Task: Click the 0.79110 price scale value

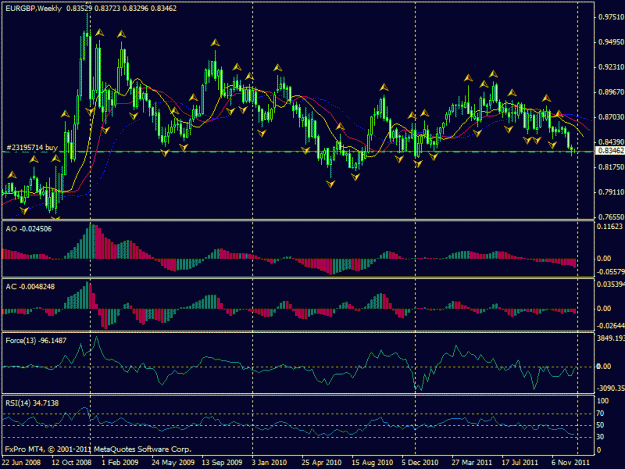Action: coord(611,192)
